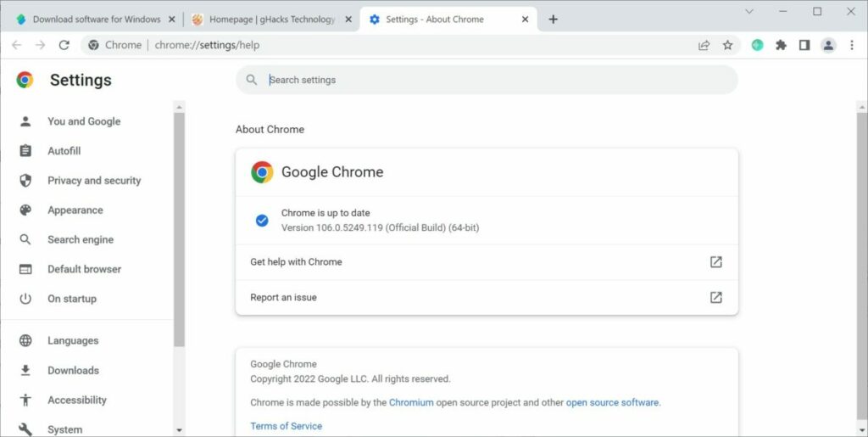Click the green extension icon in toolbar

(757, 46)
